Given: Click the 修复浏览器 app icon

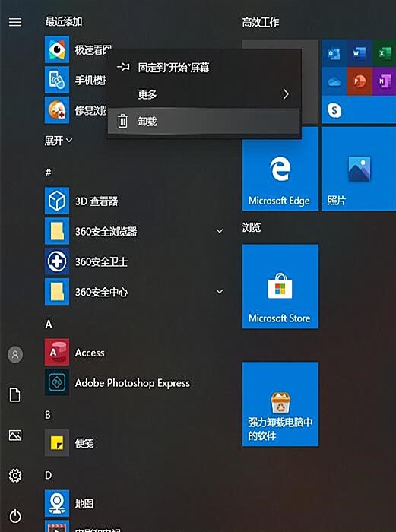Looking at the screenshot, I should pos(57,110).
